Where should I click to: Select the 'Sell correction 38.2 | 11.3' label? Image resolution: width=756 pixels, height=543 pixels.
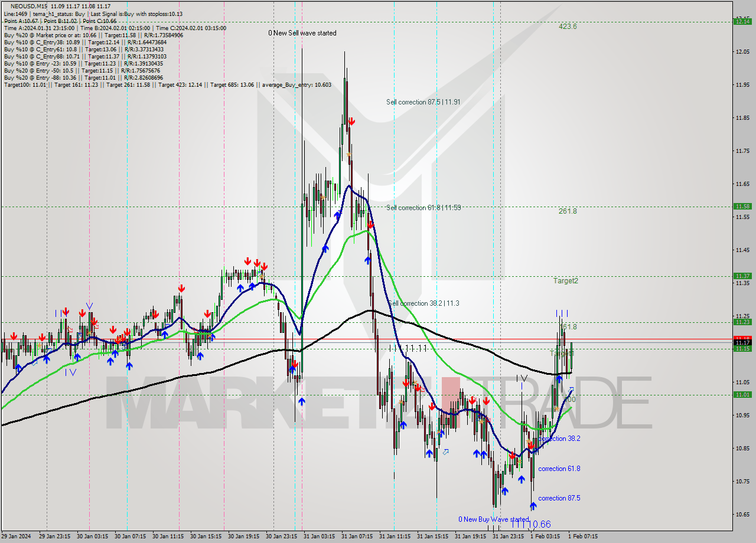pyautogui.click(x=423, y=303)
